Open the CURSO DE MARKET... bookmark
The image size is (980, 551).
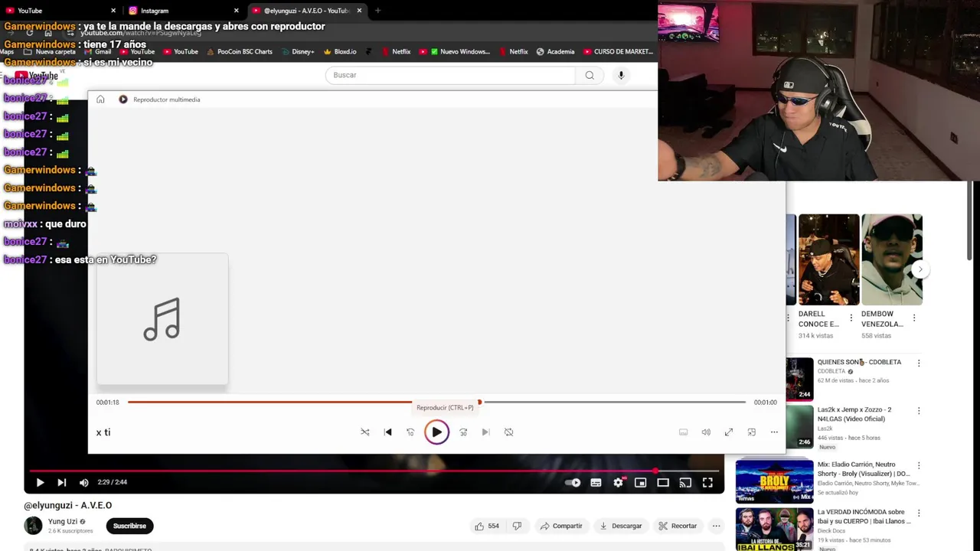[x=618, y=52]
